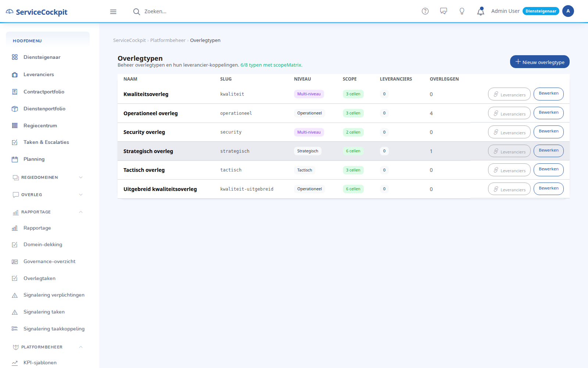The width and height of the screenshot is (588, 368).
Task: Click the lightbulb tips icon
Action: (462, 11)
